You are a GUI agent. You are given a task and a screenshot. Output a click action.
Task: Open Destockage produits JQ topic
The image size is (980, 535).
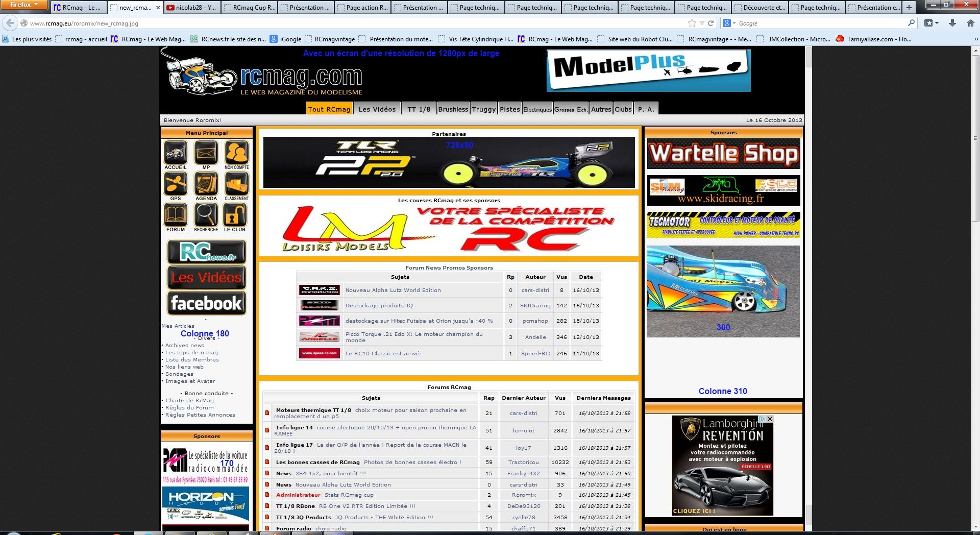pos(379,305)
